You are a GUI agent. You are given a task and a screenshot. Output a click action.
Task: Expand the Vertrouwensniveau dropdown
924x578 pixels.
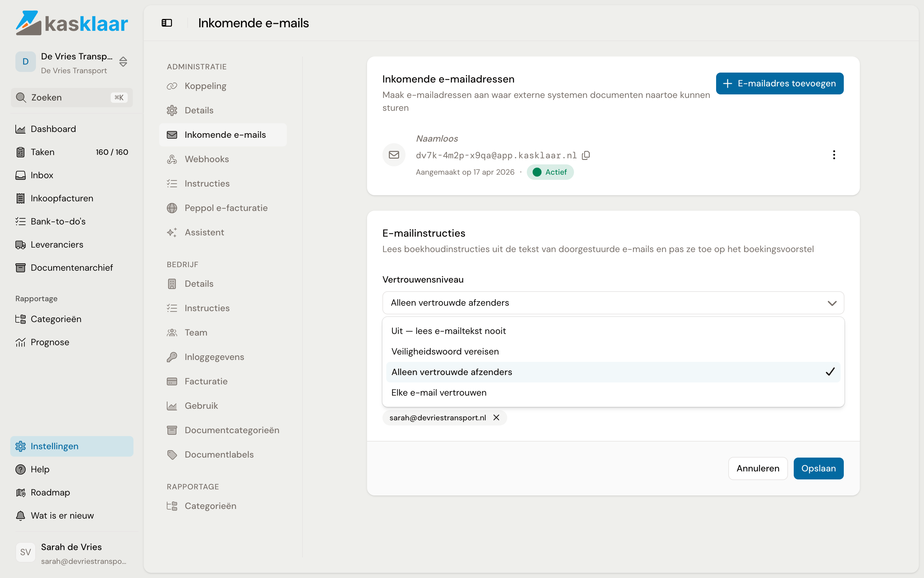click(x=613, y=303)
